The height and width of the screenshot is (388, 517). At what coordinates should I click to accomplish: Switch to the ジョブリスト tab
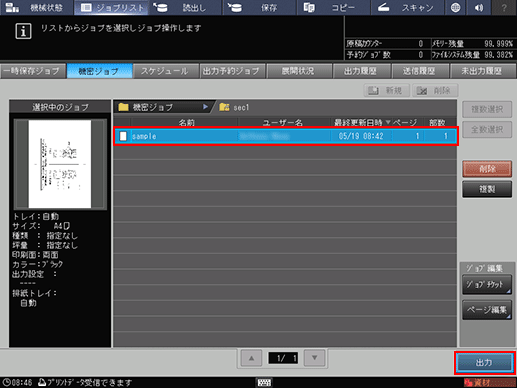[x=112, y=7]
